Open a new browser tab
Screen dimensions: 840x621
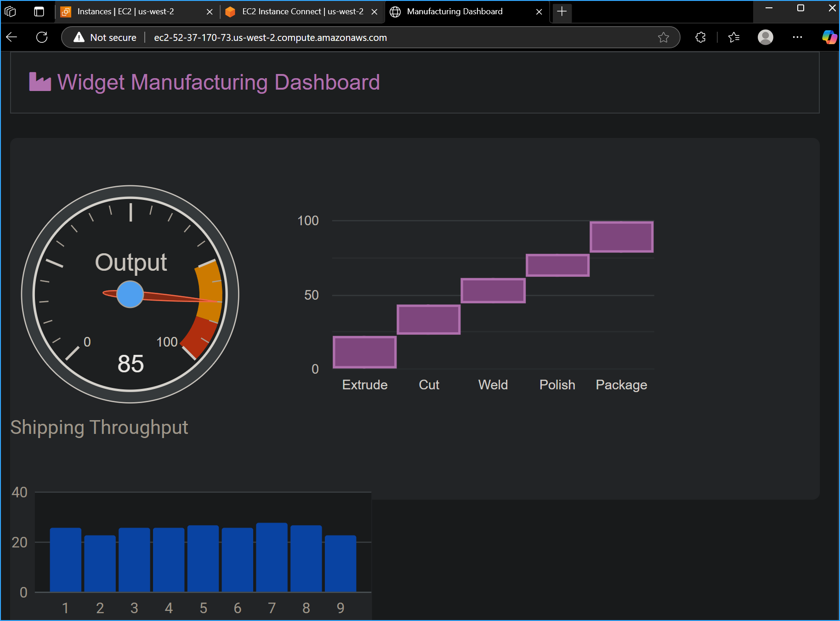562,11
